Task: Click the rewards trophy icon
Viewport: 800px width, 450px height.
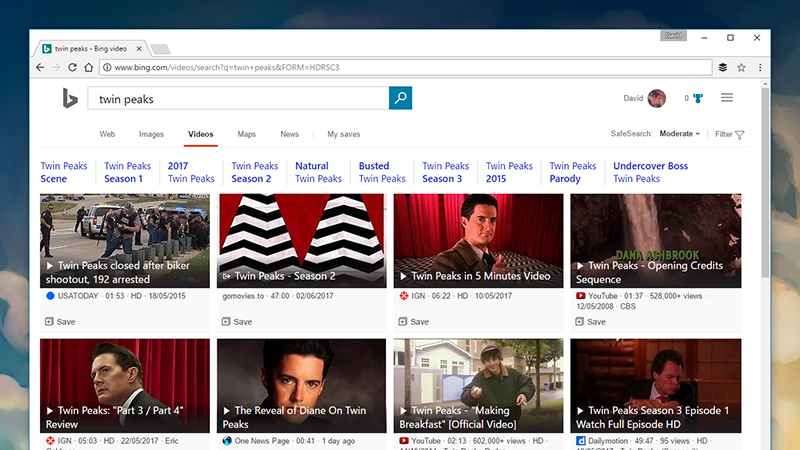Action: coord(698,98)
